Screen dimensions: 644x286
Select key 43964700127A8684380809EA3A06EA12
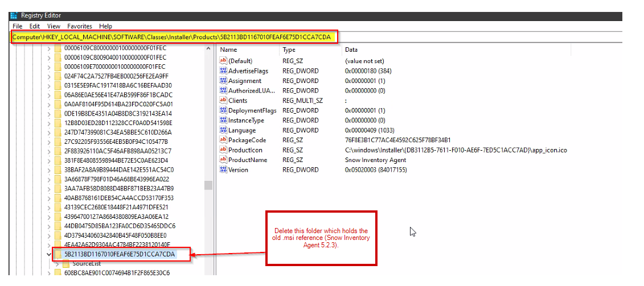point(117,217)
